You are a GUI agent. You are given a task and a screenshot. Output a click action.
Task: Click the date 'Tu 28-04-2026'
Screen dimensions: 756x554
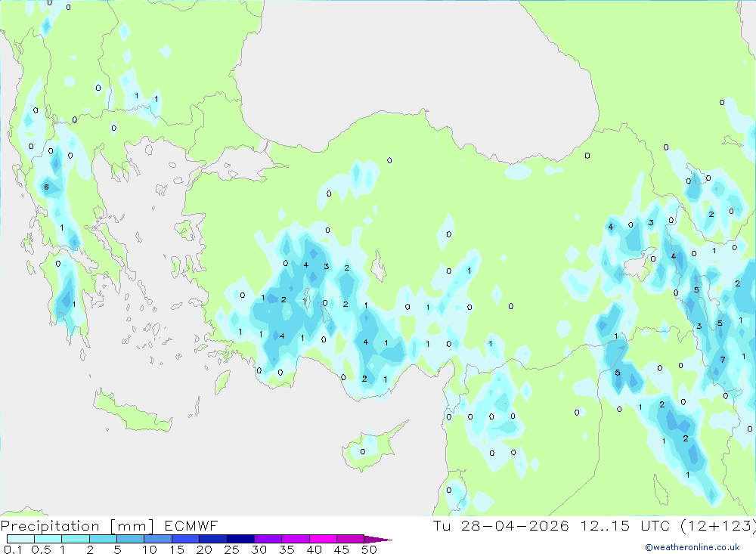coord(500,526)
